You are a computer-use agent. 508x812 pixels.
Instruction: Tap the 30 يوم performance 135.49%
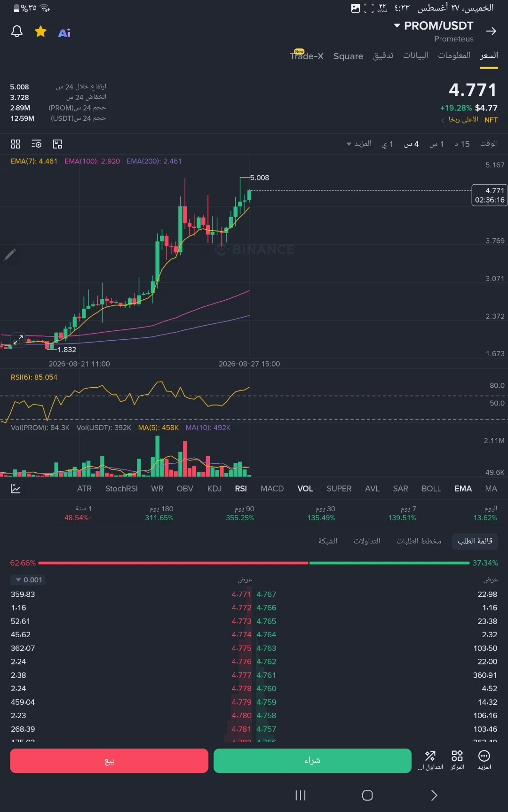point(321,513)
